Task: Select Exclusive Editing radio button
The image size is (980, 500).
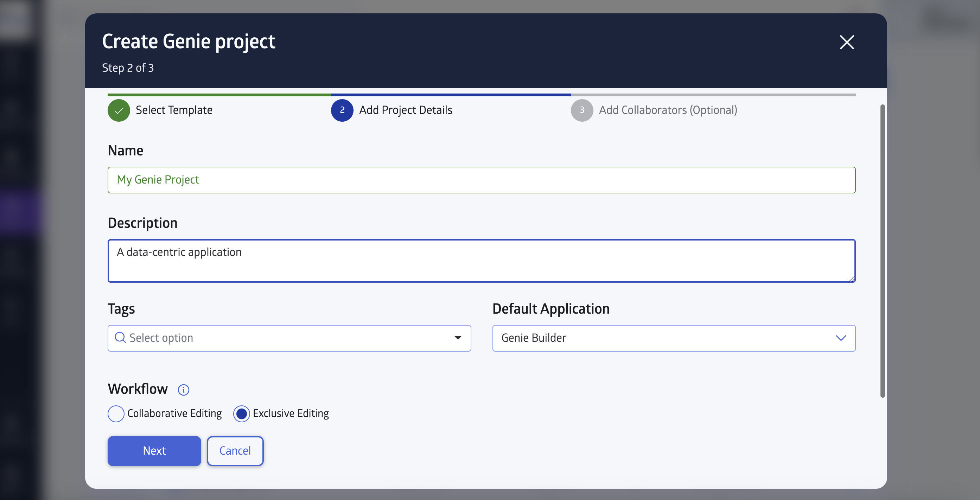Action: coord(242,414)
